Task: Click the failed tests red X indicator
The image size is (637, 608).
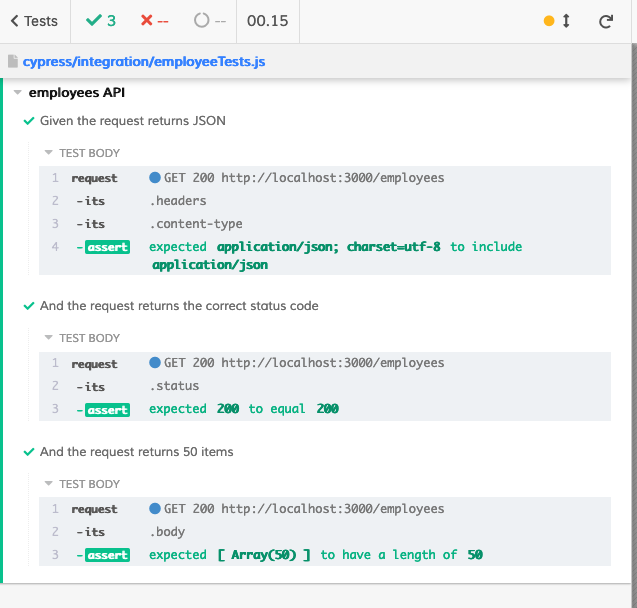Action: pos(146,20)
